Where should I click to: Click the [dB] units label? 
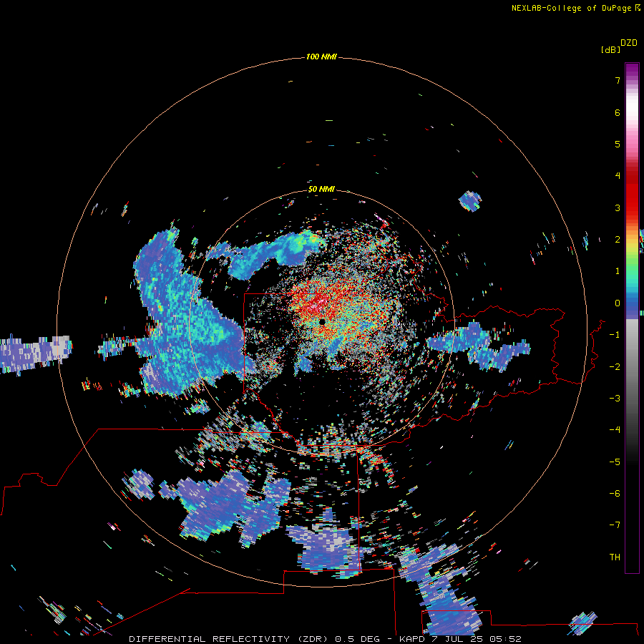point(610,49)
